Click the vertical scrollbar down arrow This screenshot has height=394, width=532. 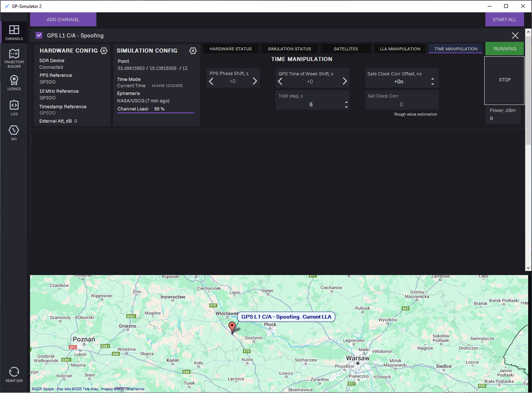tap(528, 268)
